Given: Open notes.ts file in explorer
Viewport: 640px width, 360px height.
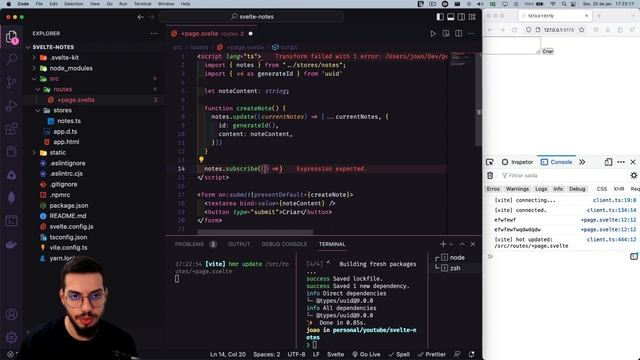Looking at the screenshot, I should coord(69,121).
